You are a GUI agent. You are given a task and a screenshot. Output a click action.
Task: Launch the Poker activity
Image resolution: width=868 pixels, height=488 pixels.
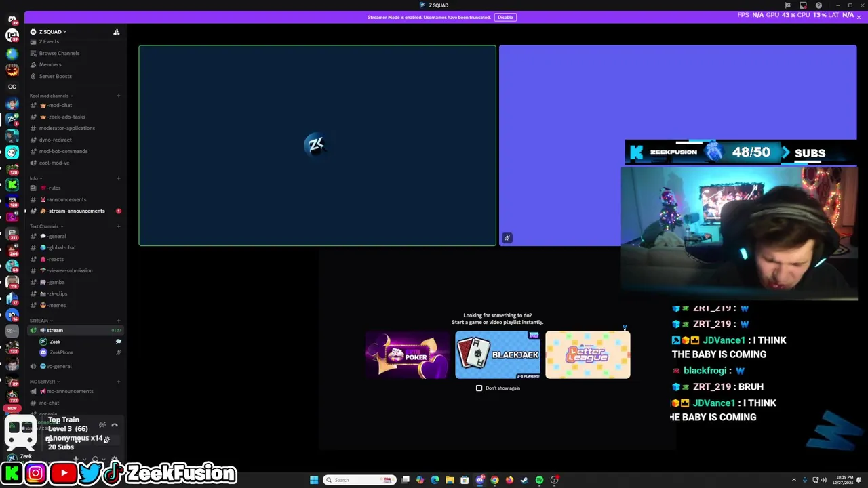click(407, 354)
